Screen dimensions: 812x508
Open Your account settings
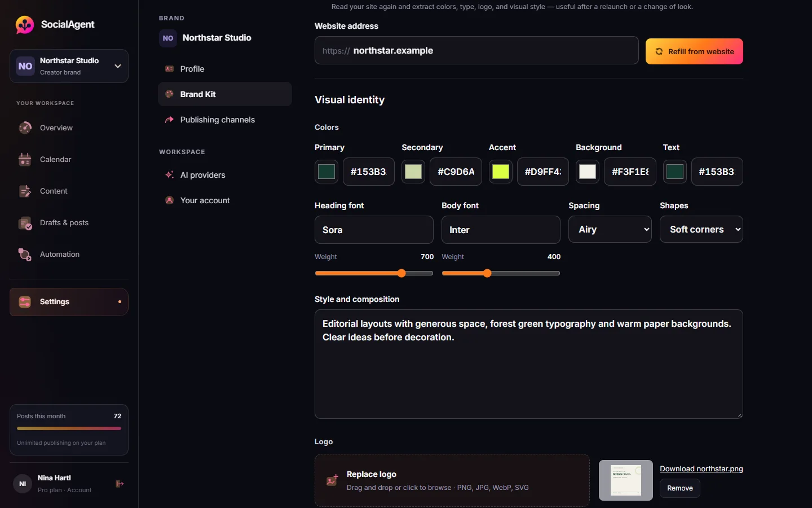tap(225, 200)
